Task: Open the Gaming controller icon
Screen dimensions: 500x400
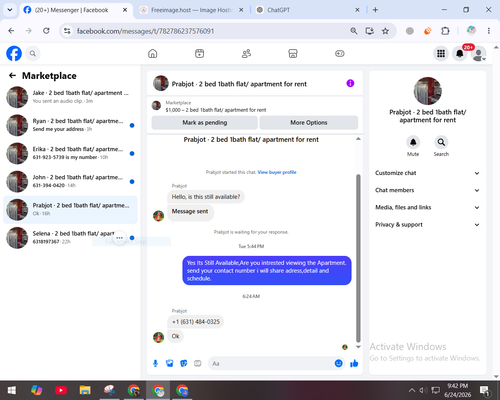Action: 340,54
